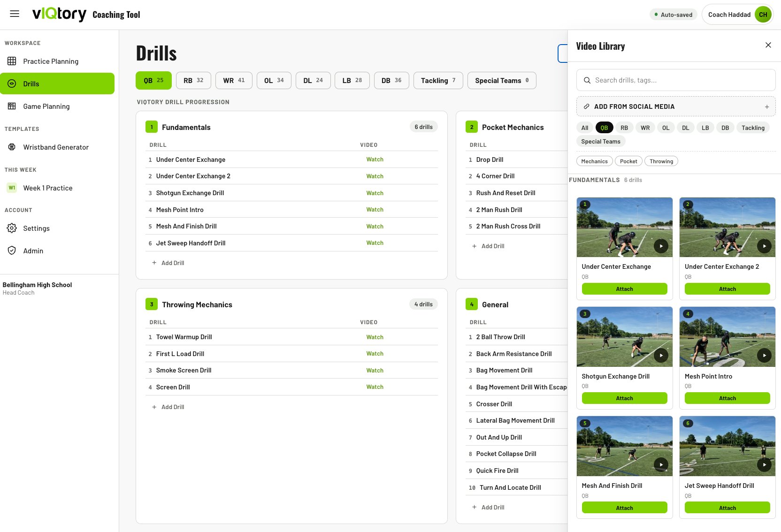This screenshot has width=781, height=532.
Task: Toggle the Throwing tag filter
Action: [661, 161]
